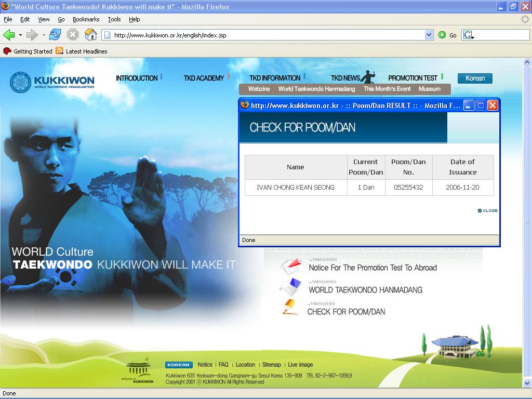This screenshot has height=399, width=532.
Task: Open the View menu
Action: 44,19
